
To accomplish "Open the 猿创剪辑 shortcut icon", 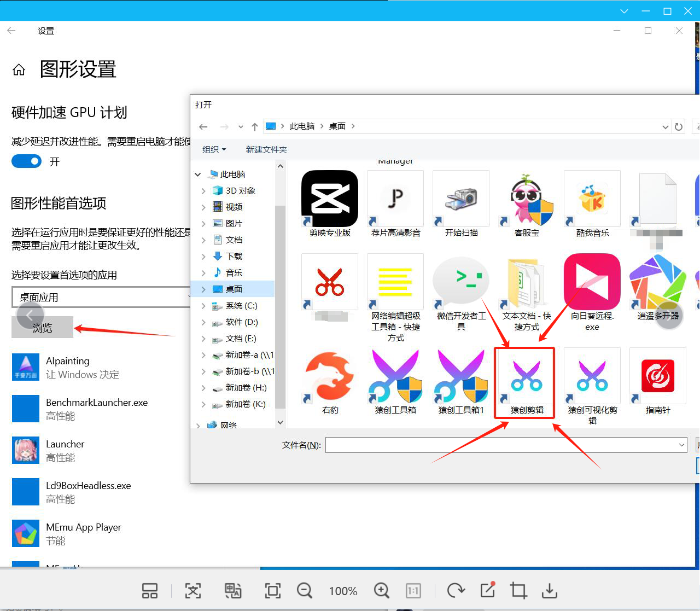I will click(526, 377).
